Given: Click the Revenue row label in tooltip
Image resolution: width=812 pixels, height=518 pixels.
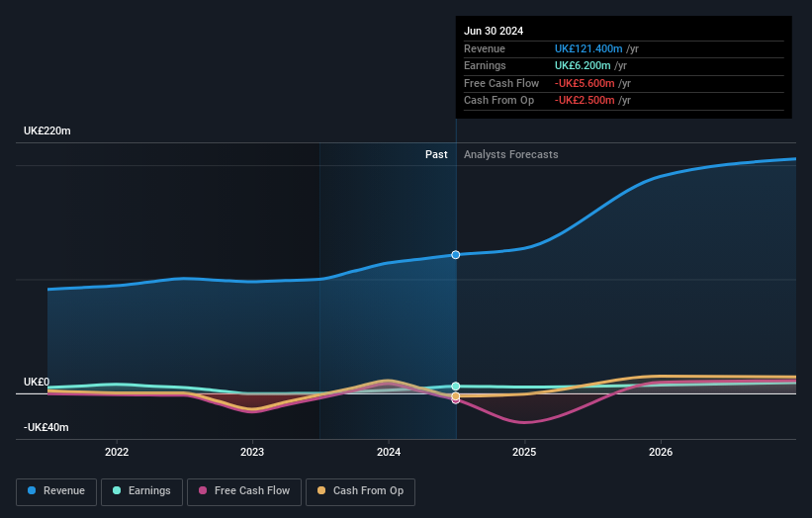Looking at the screenshot, I should coord(485,48).
